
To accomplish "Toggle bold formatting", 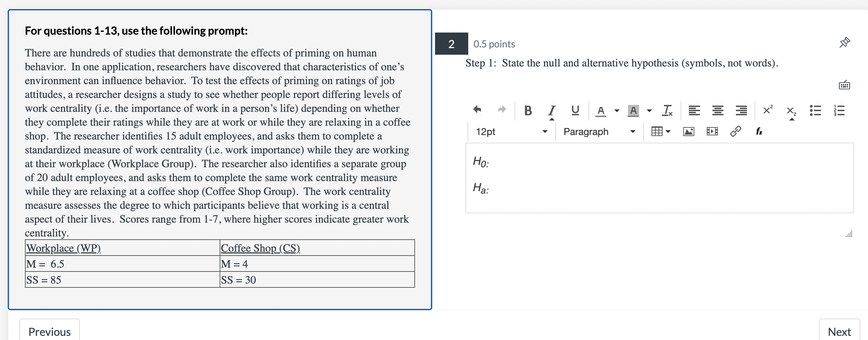I will point(528,110).
